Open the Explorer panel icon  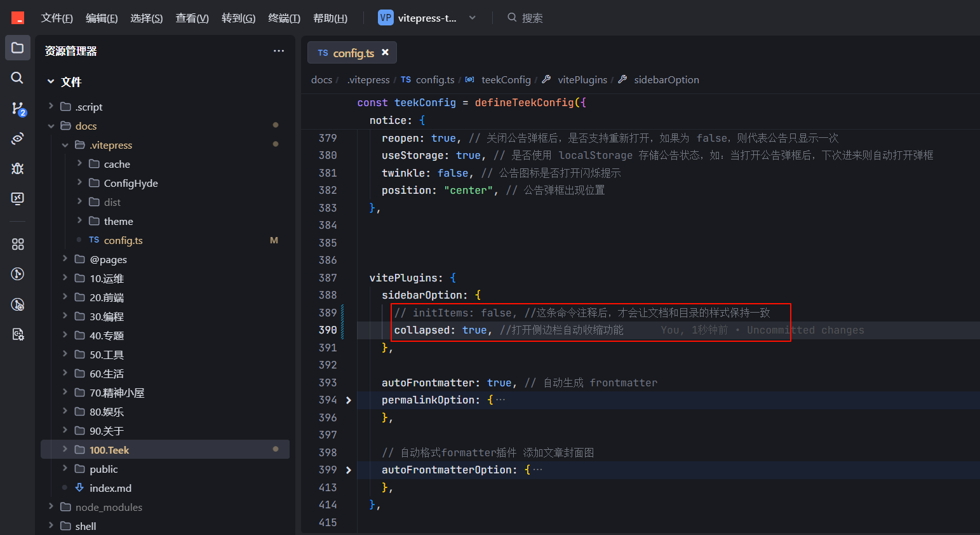click(18, 48)
